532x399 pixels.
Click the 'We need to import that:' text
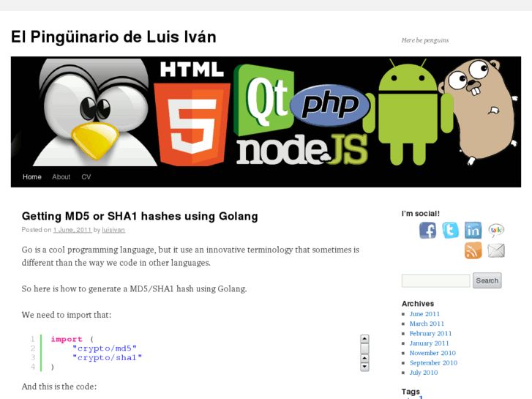point(67,315)
